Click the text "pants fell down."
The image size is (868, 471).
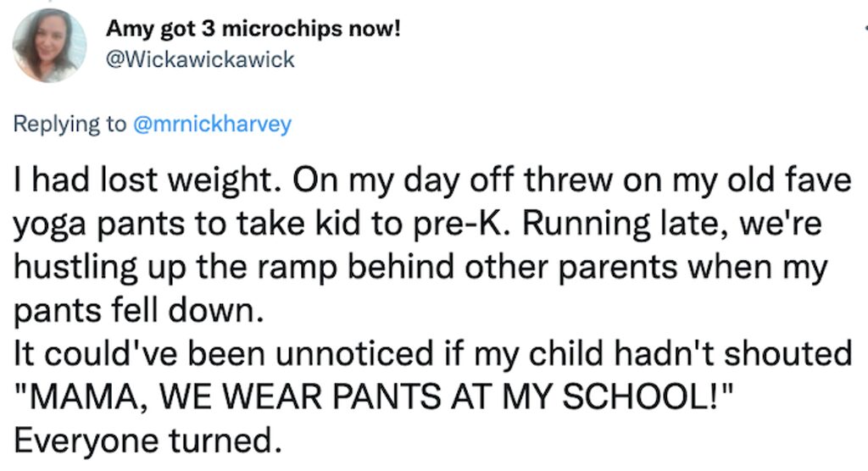click(x=138, y=311)
